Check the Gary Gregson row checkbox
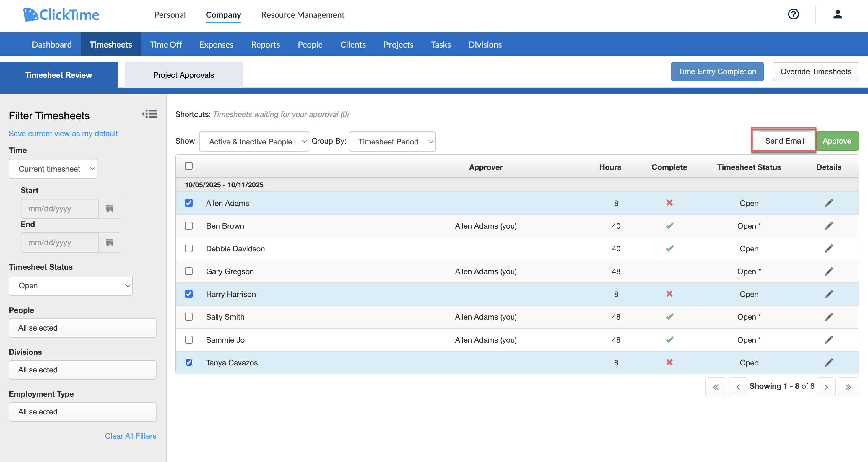 189,271
